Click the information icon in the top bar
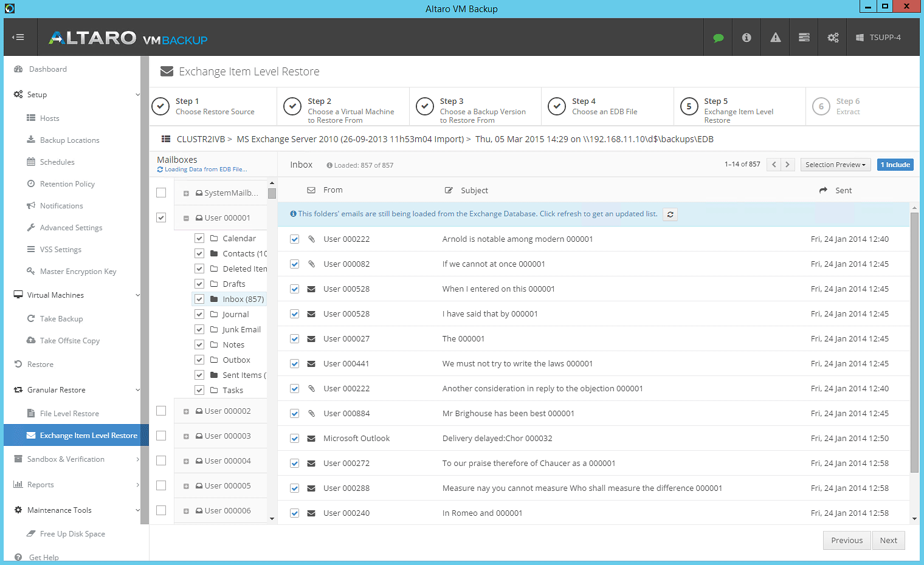Image resolution: width=924 pixels, height=565 pixels. (x=746, y=37)
